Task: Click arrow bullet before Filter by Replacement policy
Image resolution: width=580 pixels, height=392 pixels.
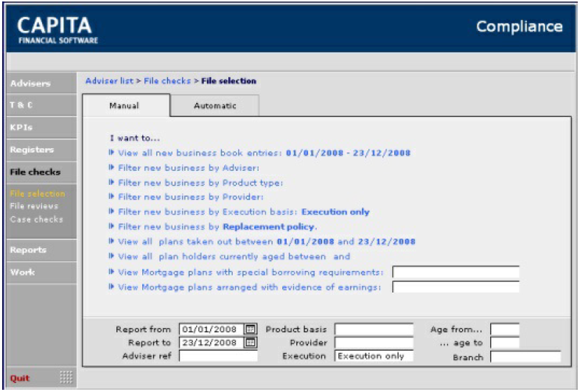Action: click(x=111, y=226)
